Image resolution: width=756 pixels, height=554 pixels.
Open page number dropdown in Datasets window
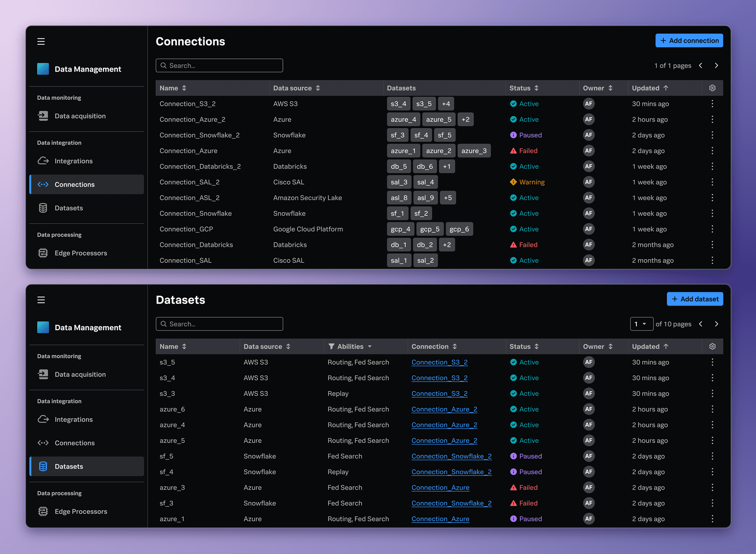point(641,324)
